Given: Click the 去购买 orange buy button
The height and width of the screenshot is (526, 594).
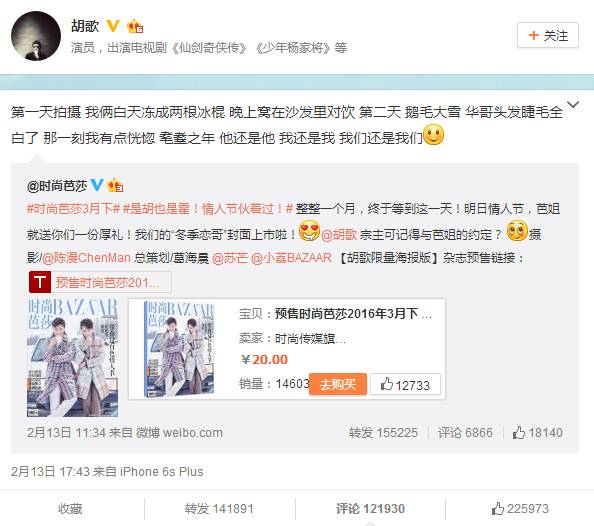Looking at the screenshot, I should [338, 384].
